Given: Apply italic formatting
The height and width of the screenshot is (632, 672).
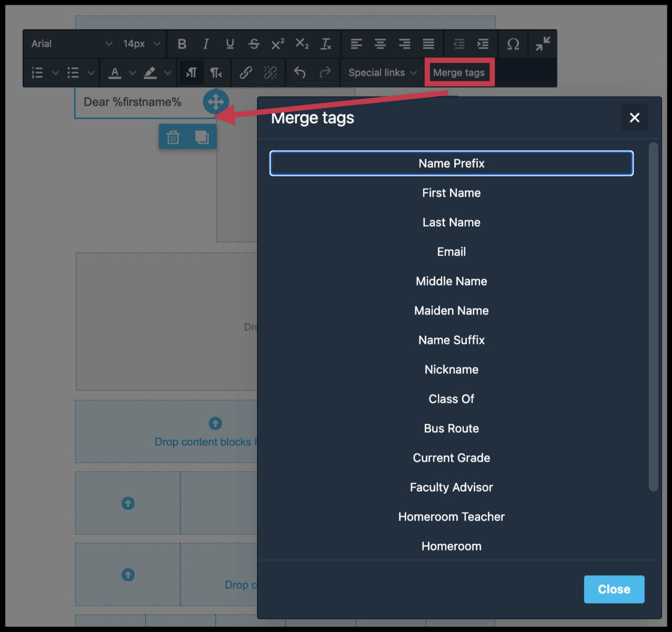Looking at the screenshot, I should (206, 44).
